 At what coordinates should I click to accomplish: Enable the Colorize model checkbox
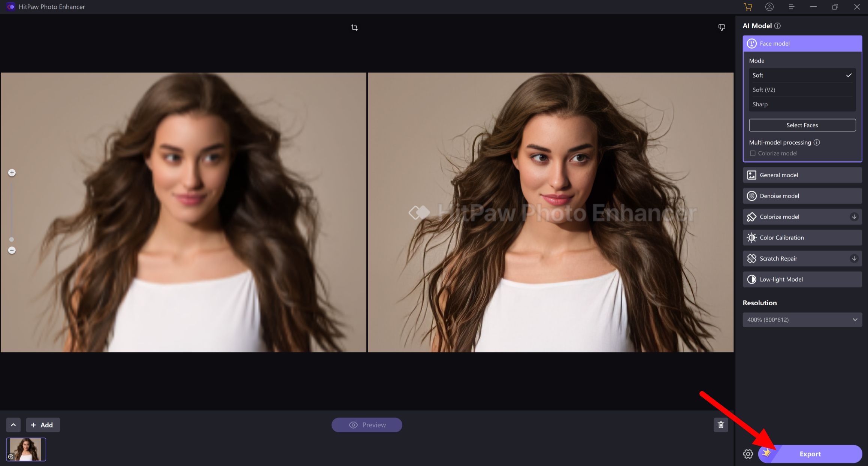tap(753, 153)
